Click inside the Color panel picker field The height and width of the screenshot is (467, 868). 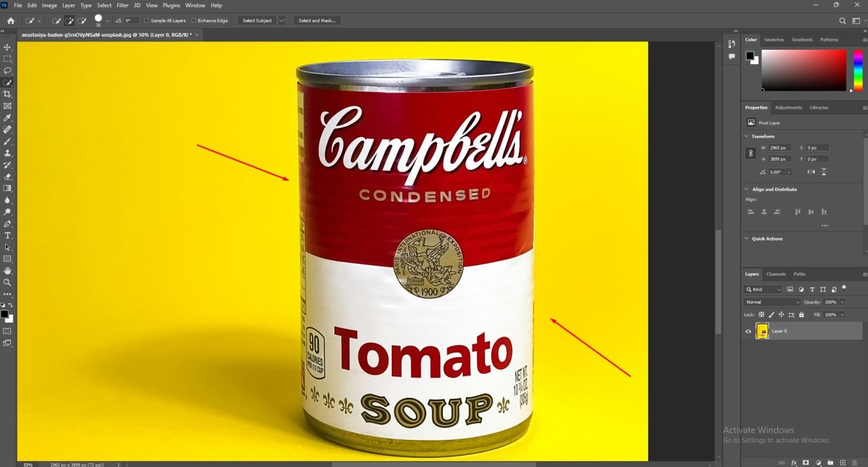(803, 70)
